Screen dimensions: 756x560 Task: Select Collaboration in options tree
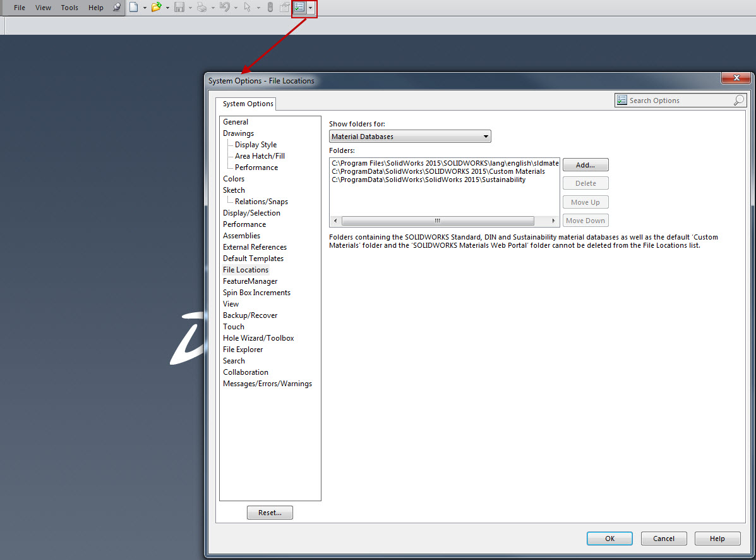pyautogui.click(x=246, y=372)
